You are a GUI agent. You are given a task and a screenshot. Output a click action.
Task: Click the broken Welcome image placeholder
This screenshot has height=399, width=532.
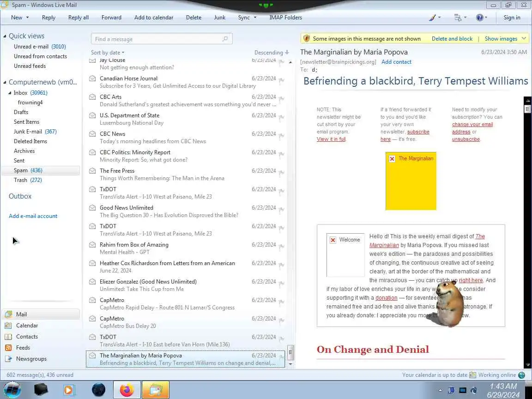345,255
